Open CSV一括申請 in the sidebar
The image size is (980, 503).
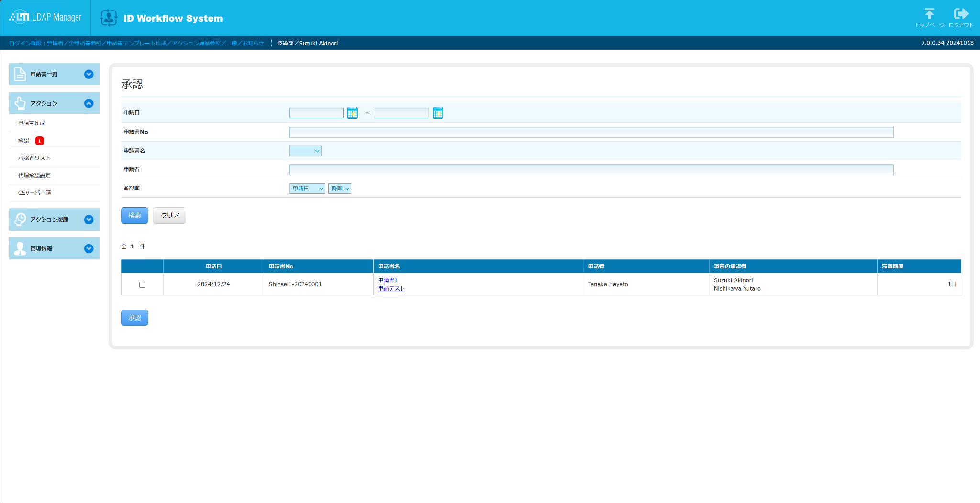click(x=34, y=193)
